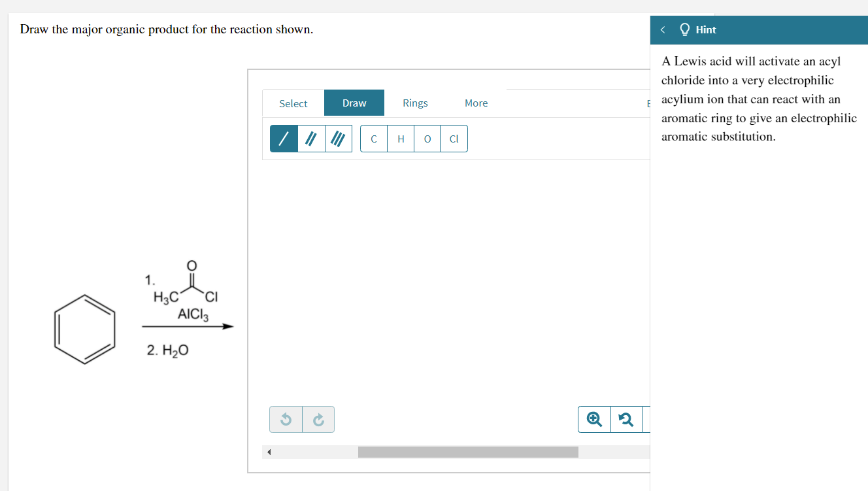The height and width of the screenshot is (491, 868).
Task: Zoom into the drawing canvas
Action: 593,419
